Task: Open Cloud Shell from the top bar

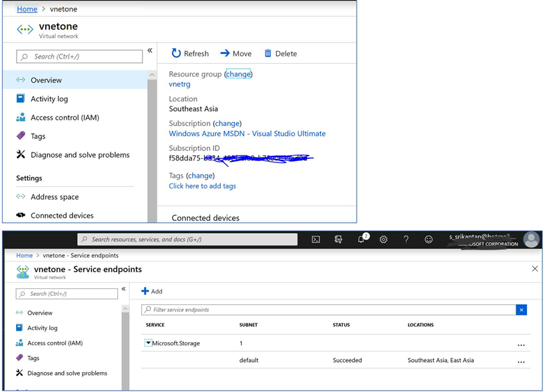Action: point(317,240)
